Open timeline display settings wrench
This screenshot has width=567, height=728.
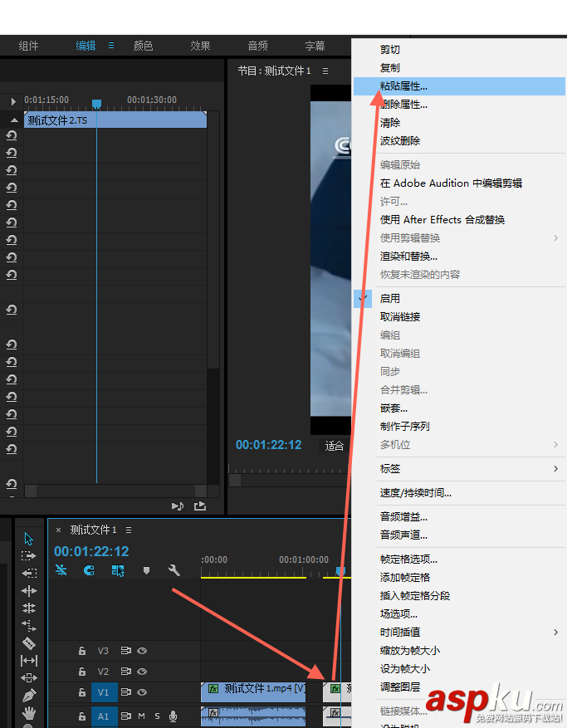click(174, 570)
